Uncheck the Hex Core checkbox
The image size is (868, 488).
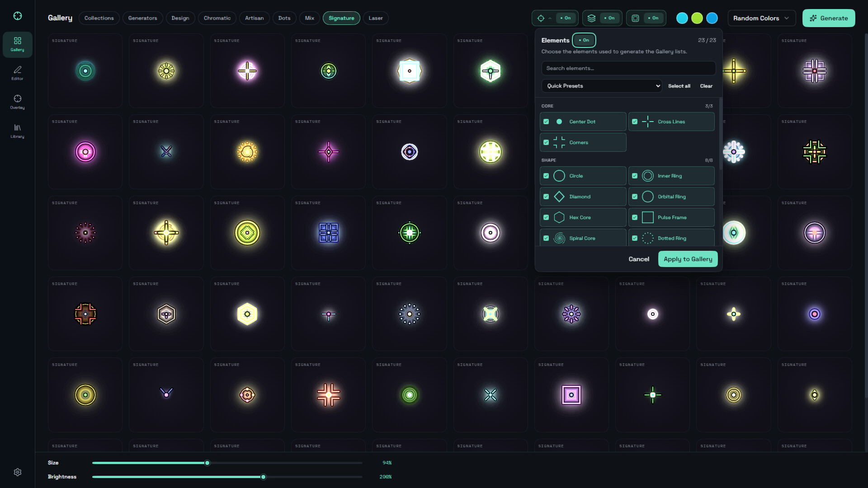click(x=546, y=217)
